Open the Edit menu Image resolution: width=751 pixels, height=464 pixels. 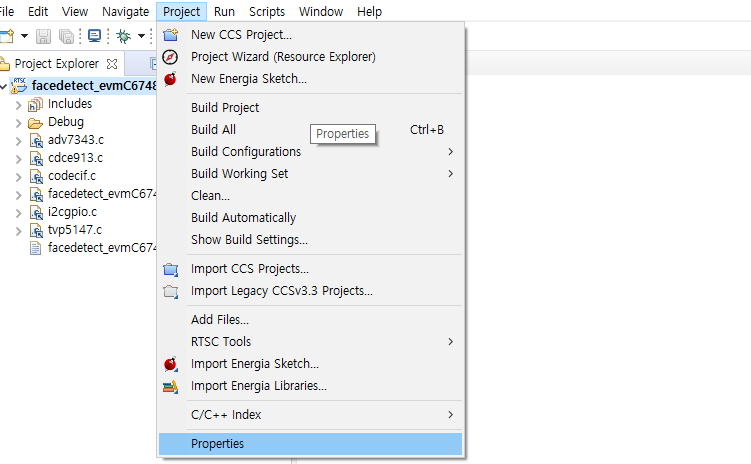coord(38,11)
